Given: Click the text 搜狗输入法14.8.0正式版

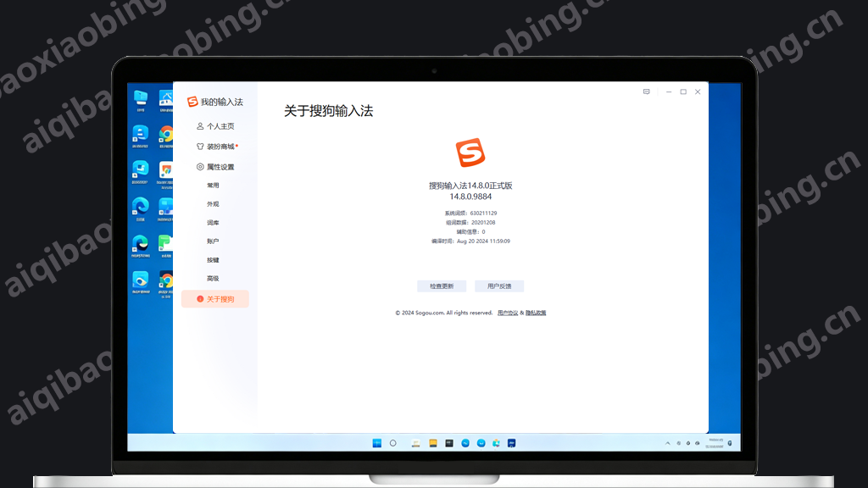Looking at the screenshot, I should [470, 186].
